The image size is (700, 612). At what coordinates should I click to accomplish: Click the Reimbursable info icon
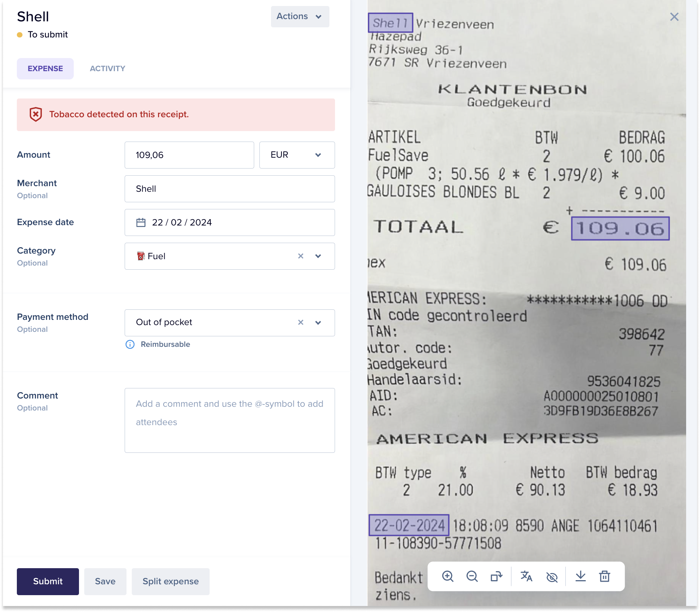(x=130, y=344)
